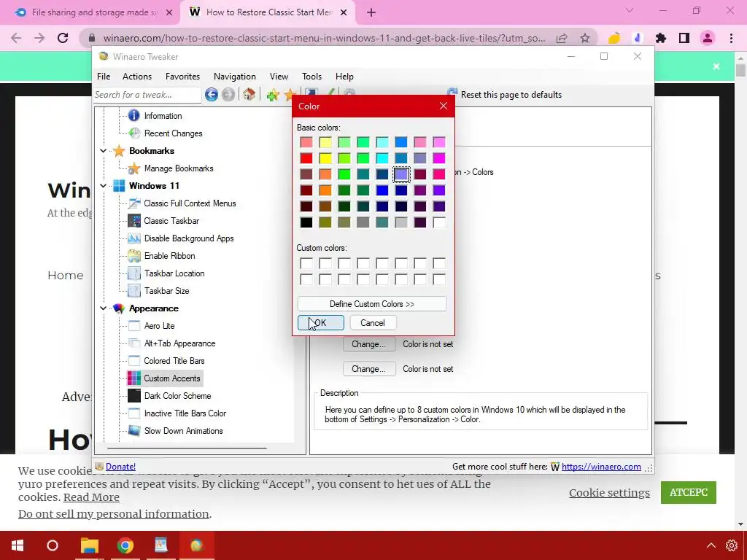
Task: Select Alt+Tab Appearance tweak
Action: pos(179,343)
